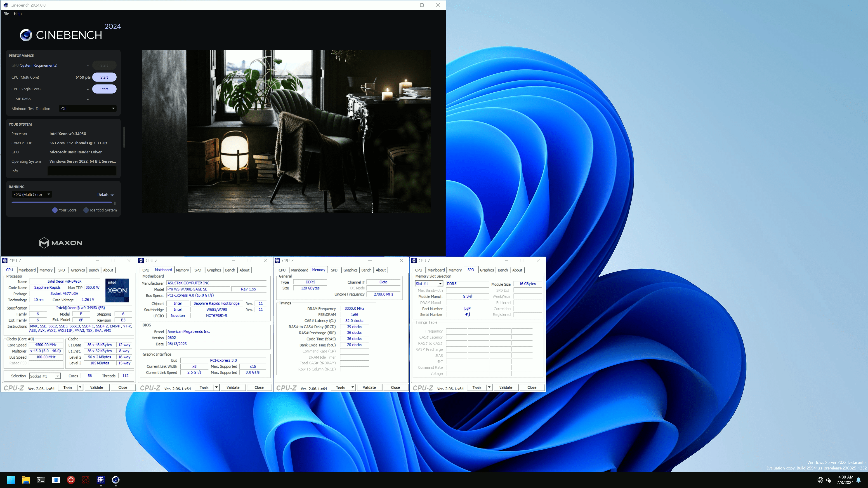
Task: Expand Tools arrow in CPU-Z Mainboard window
Action: click(217, 387)
